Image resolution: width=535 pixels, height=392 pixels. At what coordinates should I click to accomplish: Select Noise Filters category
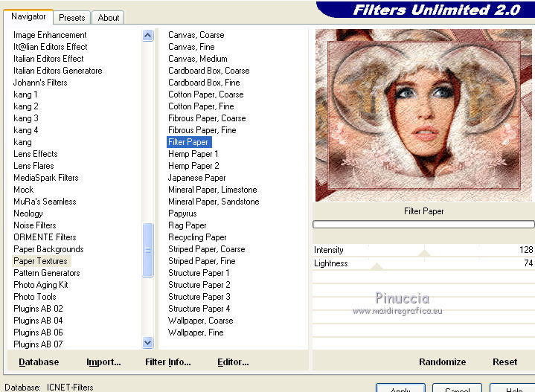34,225
